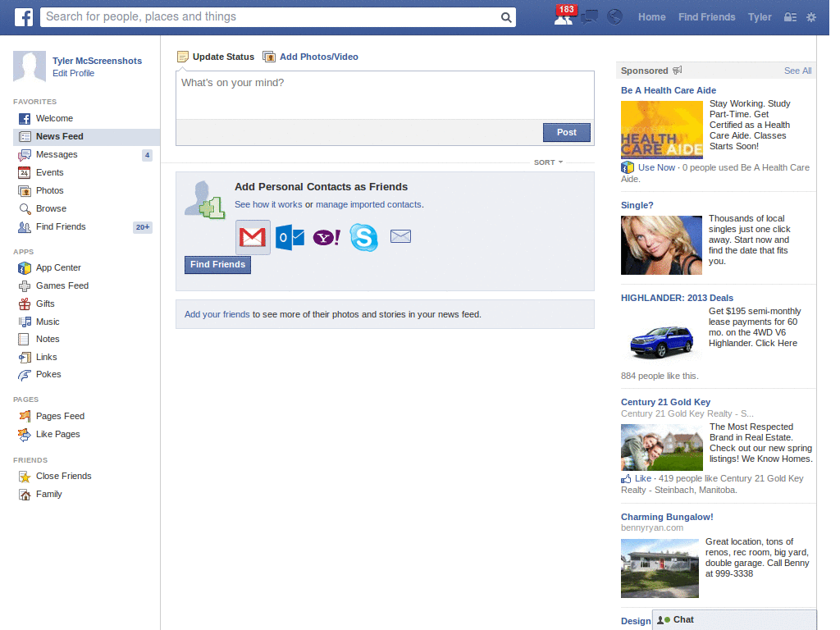Go to Home in top bar
The width and height of the screenshot is (840, 630).
tap(651, 17)
